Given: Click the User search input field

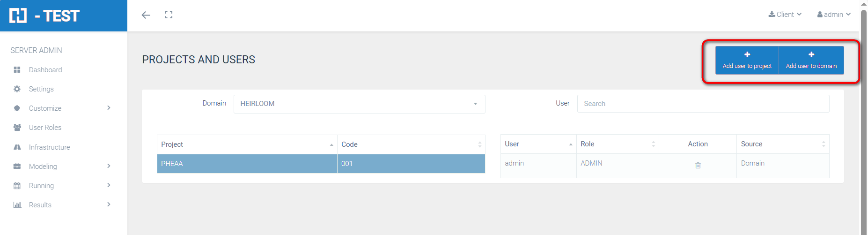Looking at the screenshot, I should [703, 104].
